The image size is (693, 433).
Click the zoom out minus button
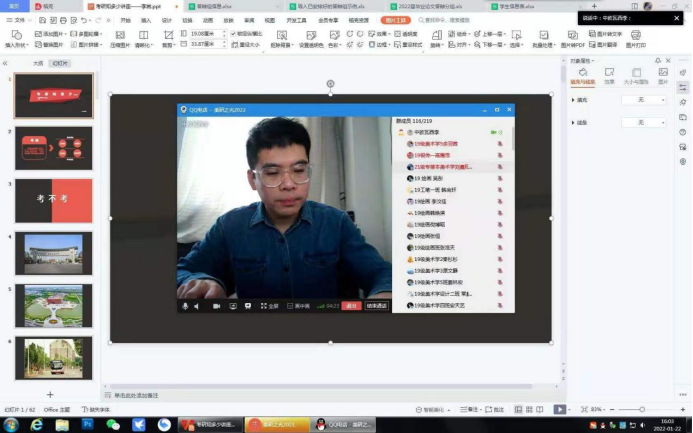point(612,410)
